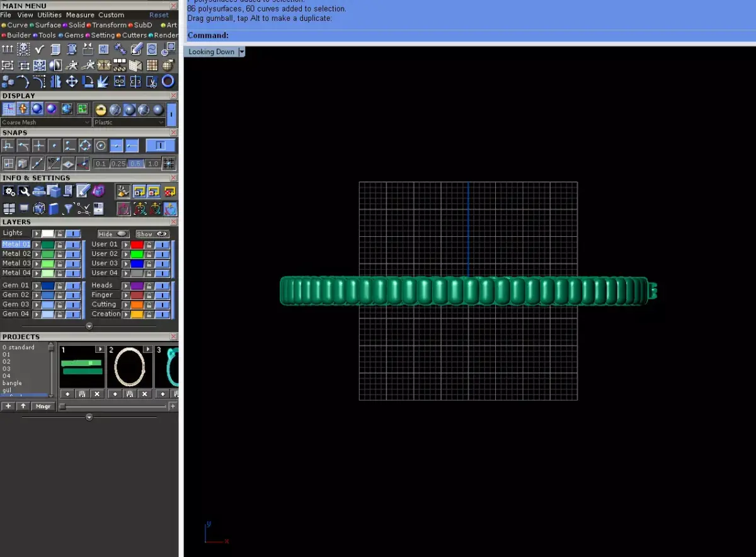Click the plus button at Projects bottom left
756x557 pixels.
point(8,406)
